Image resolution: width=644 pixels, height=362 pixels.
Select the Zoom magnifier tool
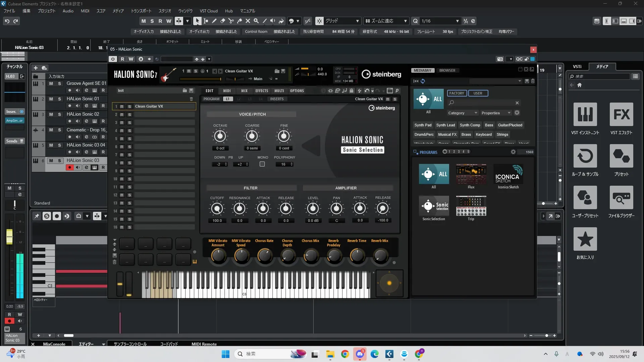click(x=256, y=21)
